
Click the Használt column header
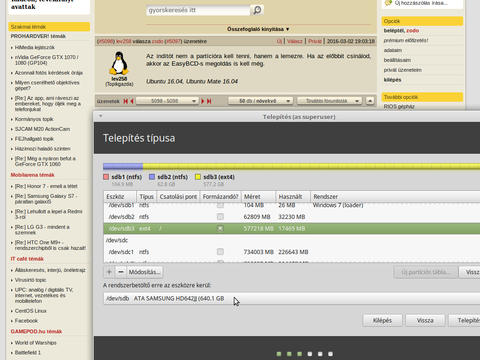[293, 197]
